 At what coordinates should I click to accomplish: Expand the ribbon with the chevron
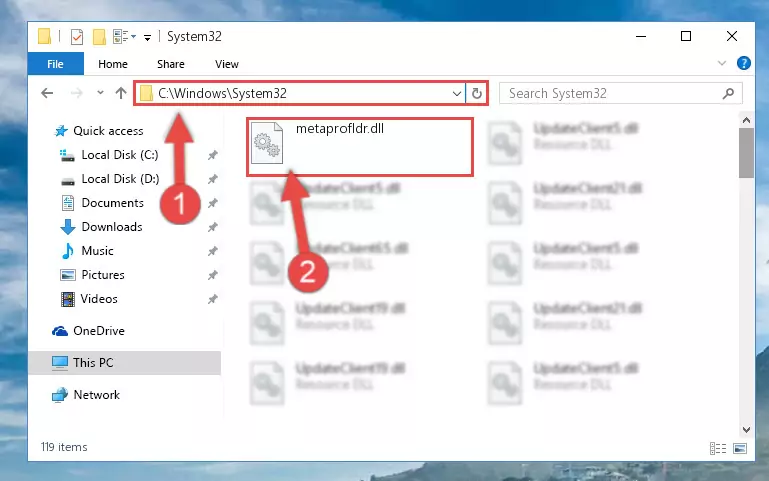[x=722, y=63]
